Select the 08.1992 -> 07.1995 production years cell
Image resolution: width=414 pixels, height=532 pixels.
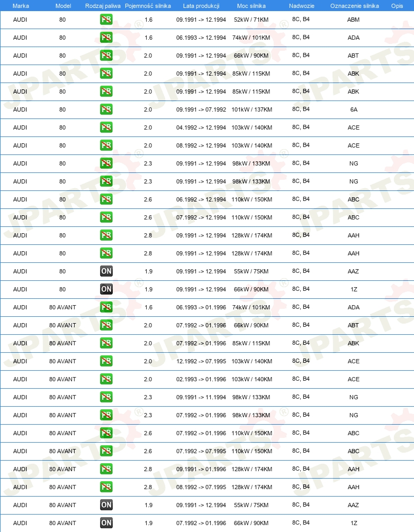coord(201,487)
